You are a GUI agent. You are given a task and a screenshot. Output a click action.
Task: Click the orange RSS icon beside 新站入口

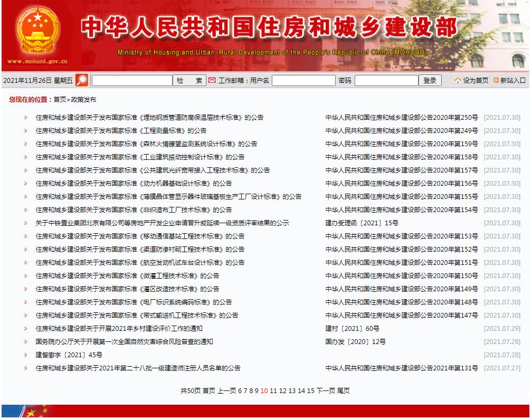[x=496, y=80]
